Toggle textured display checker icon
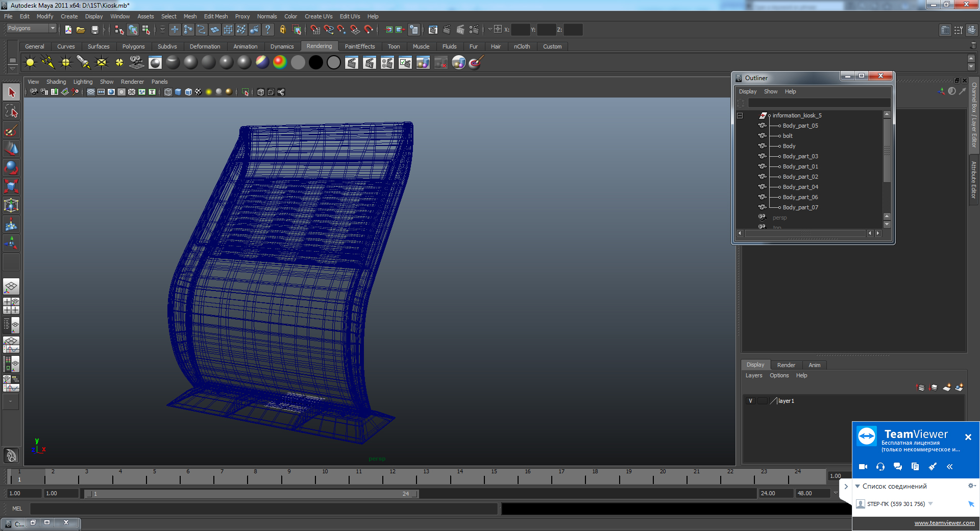This screenshot has height=531, width=980. point(199,92)
